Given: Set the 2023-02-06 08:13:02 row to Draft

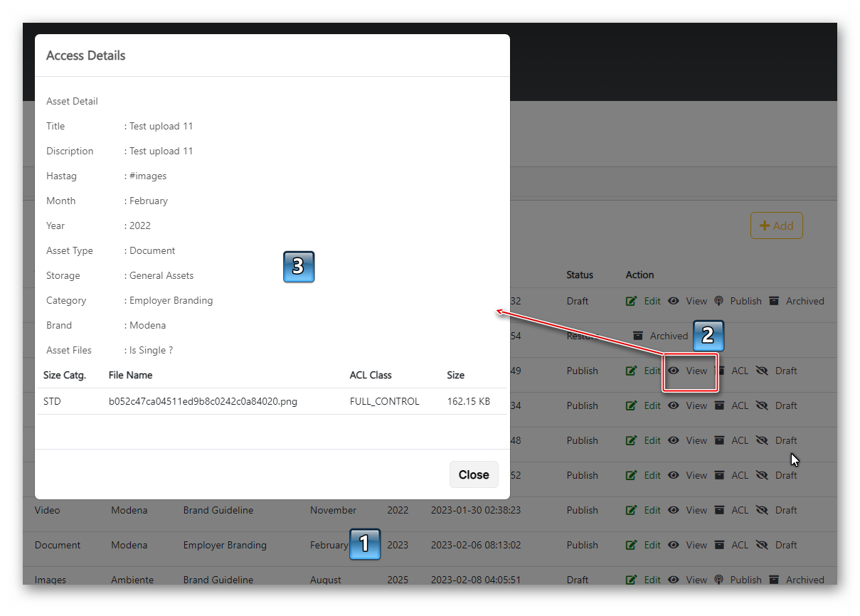Looking at the screenshot, I should pyautogui.click(x=776, y=545).
